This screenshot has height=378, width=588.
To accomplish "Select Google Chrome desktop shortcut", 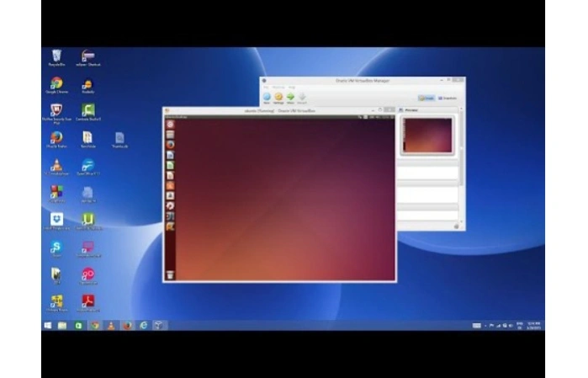I will pyautogui.click(x=56, y=85).
